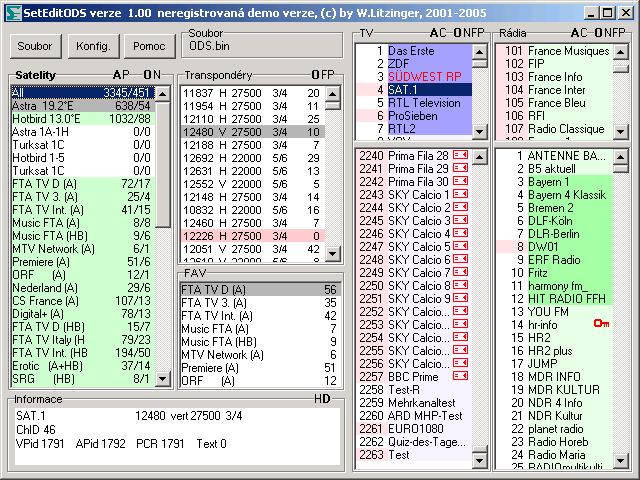Select France Musiques radio station

click(x=554, y=51)
